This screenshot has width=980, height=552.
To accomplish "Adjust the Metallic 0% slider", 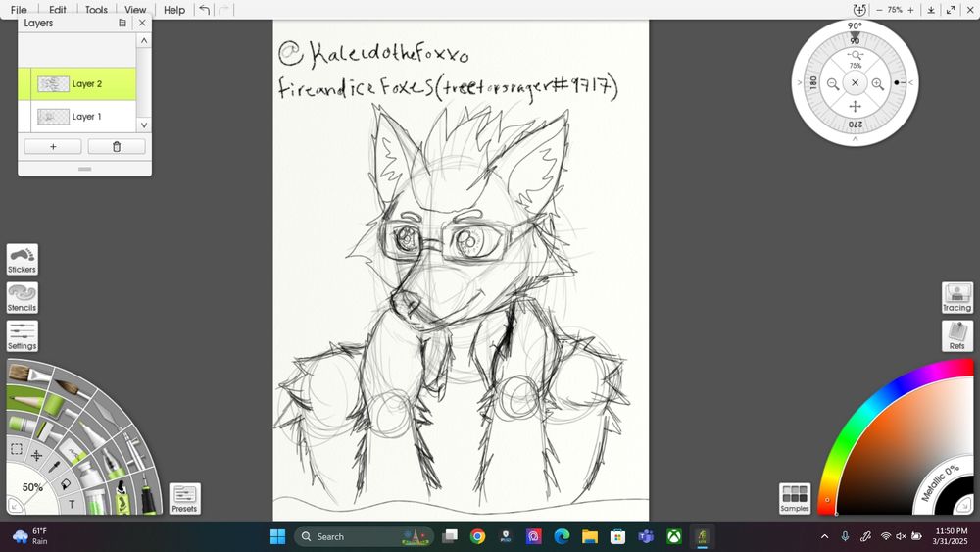I will click(939, 482).
